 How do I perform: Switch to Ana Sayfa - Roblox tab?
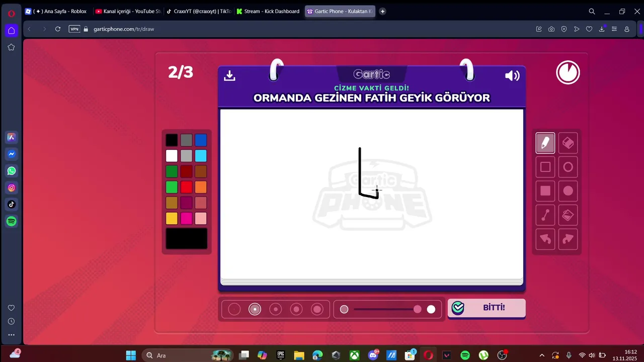coord(56,11)
